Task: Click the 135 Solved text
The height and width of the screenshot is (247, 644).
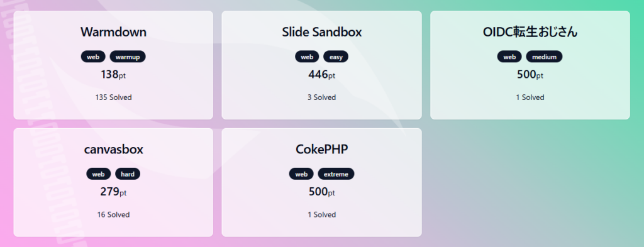Action: tap(113, 97)
